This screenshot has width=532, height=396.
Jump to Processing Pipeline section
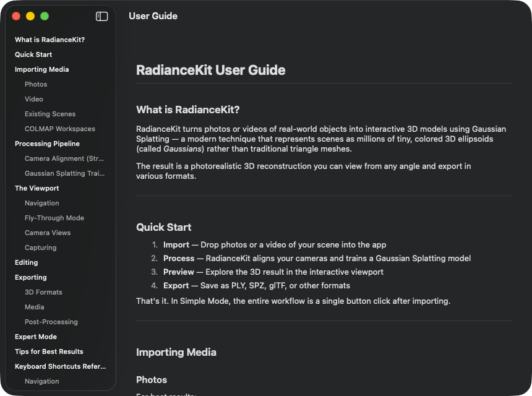coord(47,144)
